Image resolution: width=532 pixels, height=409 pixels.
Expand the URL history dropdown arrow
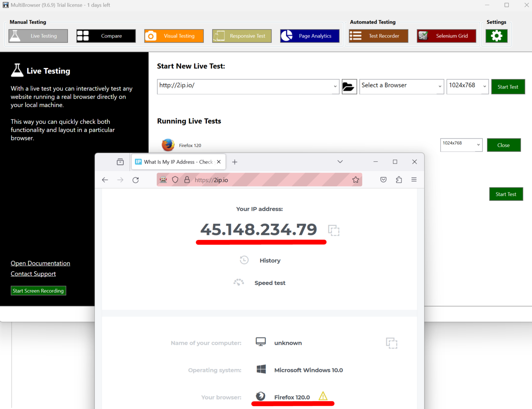coord(335,87)
